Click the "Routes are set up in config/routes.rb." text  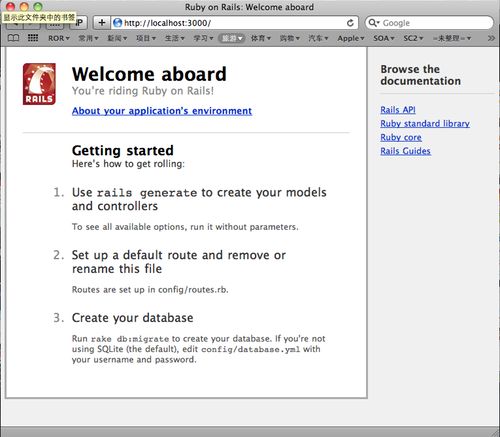pyautogui.click(x=150, y=289)
